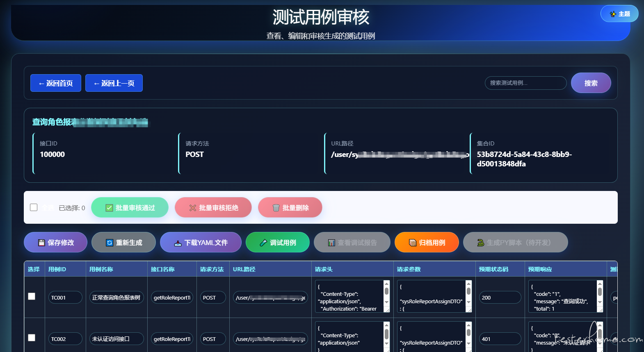Click the checkmark icon on 批量审核通过
The image size is (644, 352).
pos(109,208)
